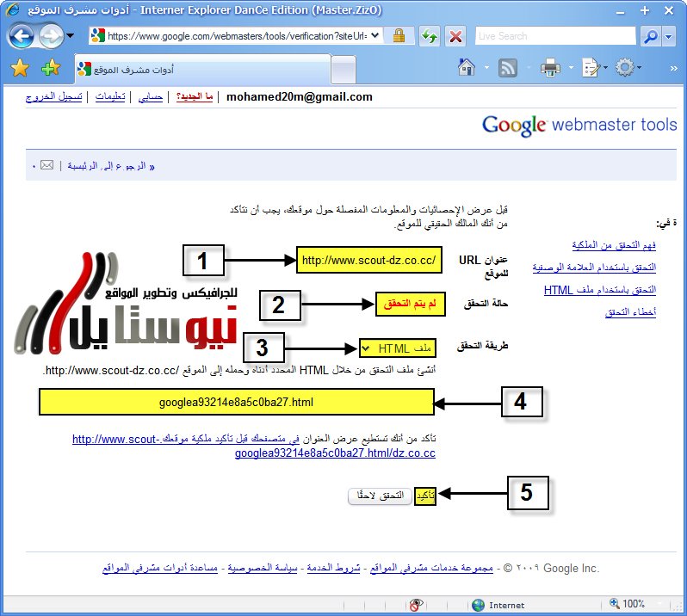The image size is (687, 616).
Task: Click the تأكيد verify button
Action: click(x=425, y=496)
